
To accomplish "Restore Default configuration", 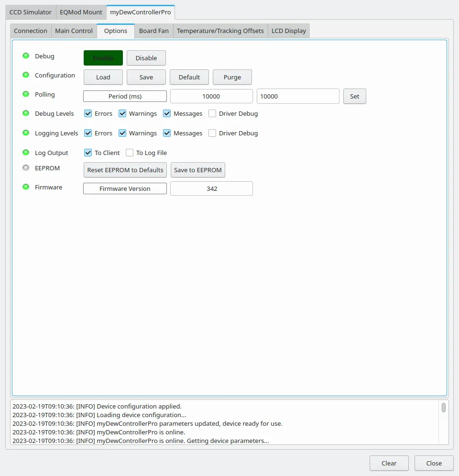I will tap(189, 77).
